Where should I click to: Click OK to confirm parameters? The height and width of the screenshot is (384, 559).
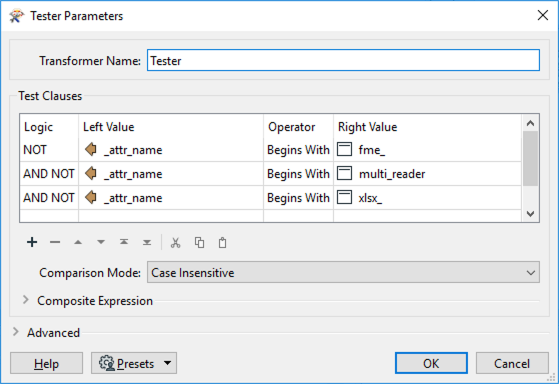pos(431,363)
